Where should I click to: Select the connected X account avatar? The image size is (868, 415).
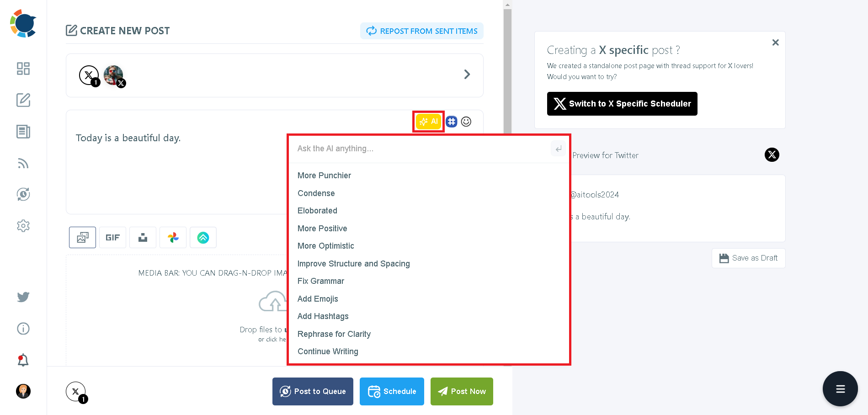point(113,75)
